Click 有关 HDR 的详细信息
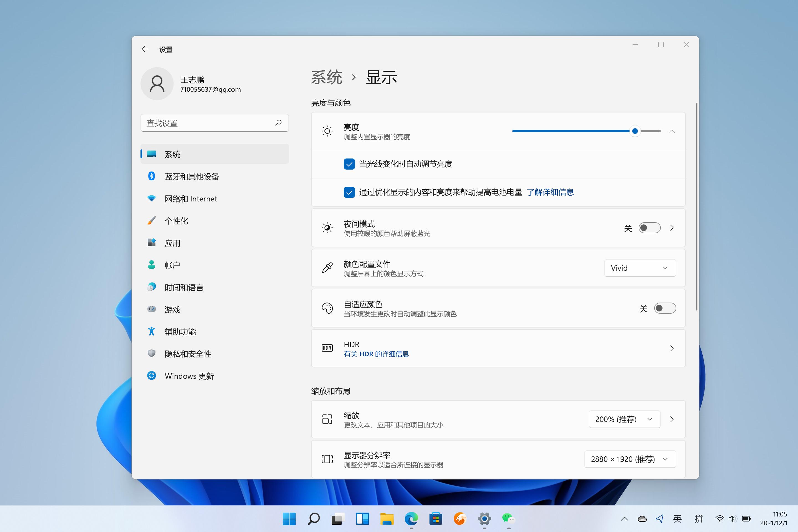This screenshot has height=532, width=798. click(x=377, y=354)
